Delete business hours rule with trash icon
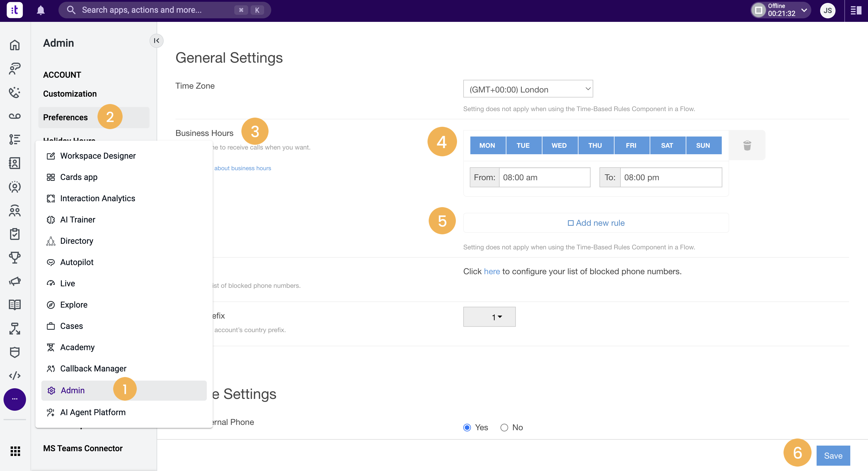 pos(747,145)
